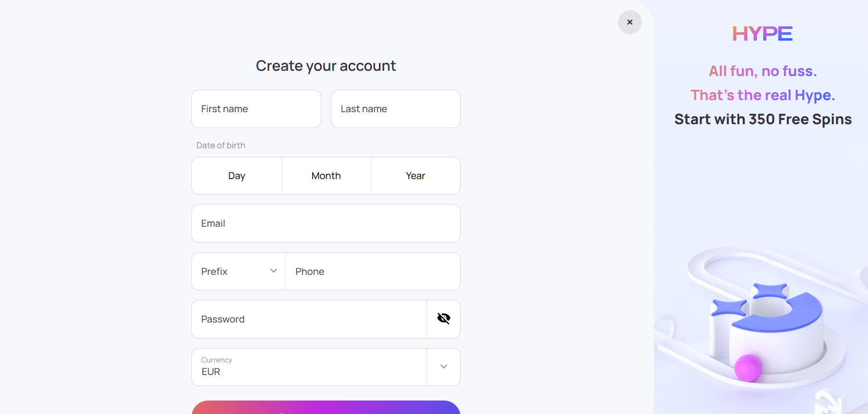
Task: Toggle password visibility with the eye icon
Action: click(x=443, y=319)
